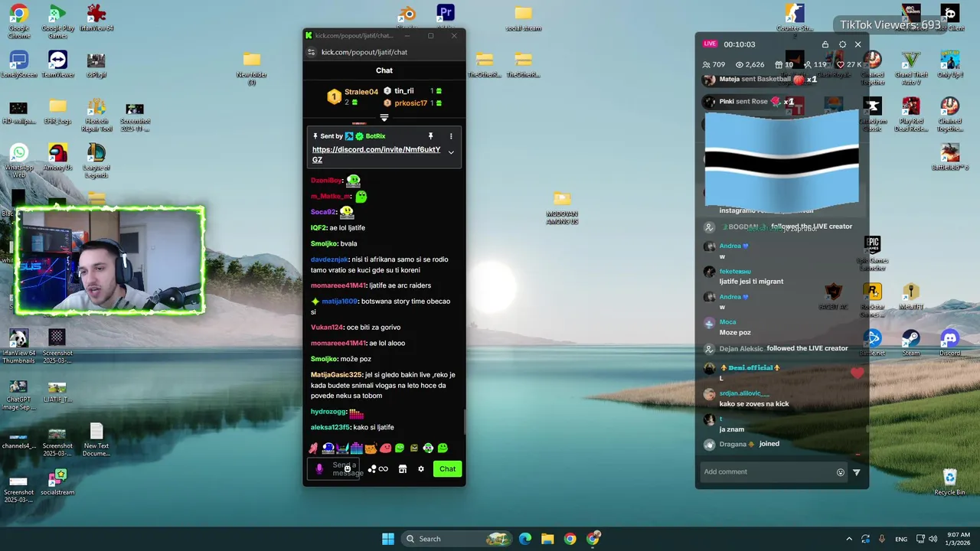
Task: Click site info icon in Kick address bar
Action: coord(311,52)
